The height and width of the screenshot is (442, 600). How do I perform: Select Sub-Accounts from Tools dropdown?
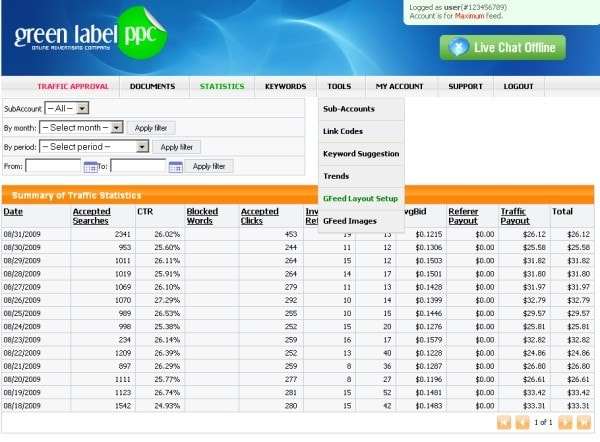coord(361,109)
